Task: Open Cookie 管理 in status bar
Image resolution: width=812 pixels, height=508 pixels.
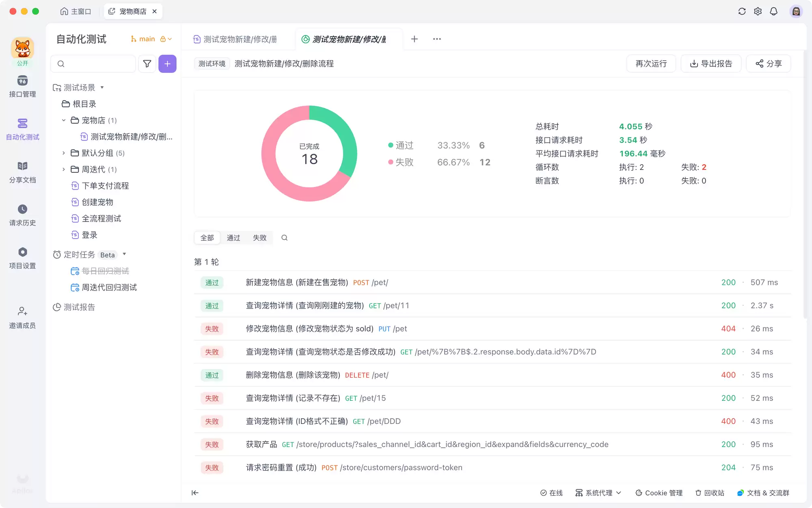Action: click(659, 493)
